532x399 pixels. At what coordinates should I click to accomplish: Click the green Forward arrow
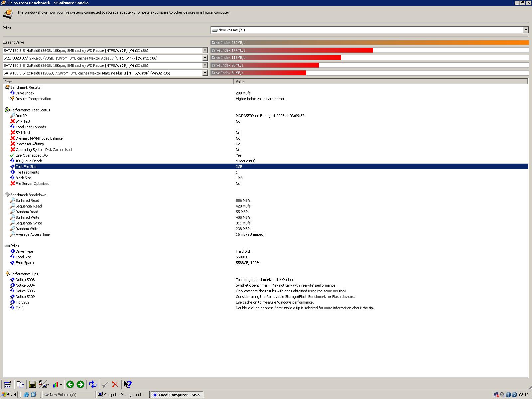(x=80, y=384)
